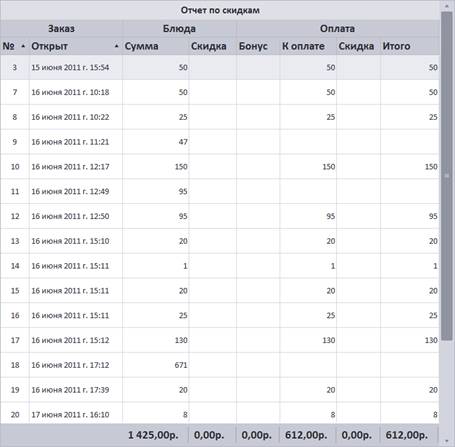Viewport: 455px width, 447px height.
Task: Click the Сумма value 671
Action: click(x=181, y=365)
